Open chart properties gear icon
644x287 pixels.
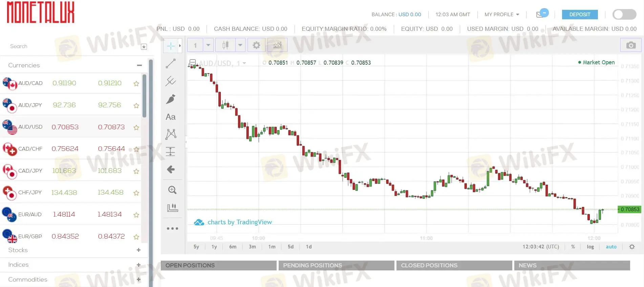pos(256,45)
